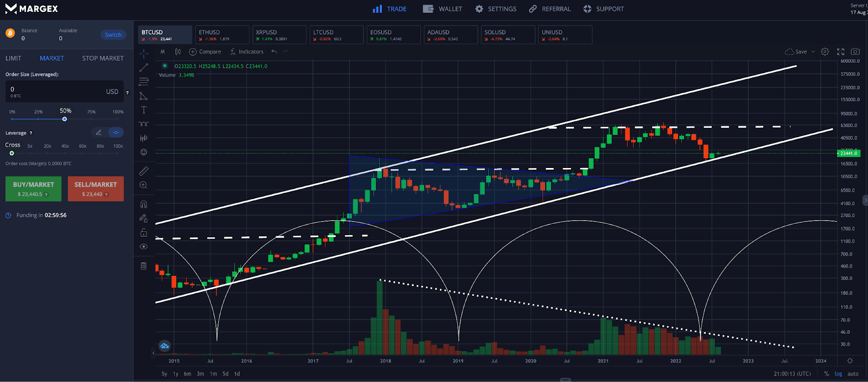The image size is (868, 382).
Task: Click the Switch balance button
Action: pos(113,35)
